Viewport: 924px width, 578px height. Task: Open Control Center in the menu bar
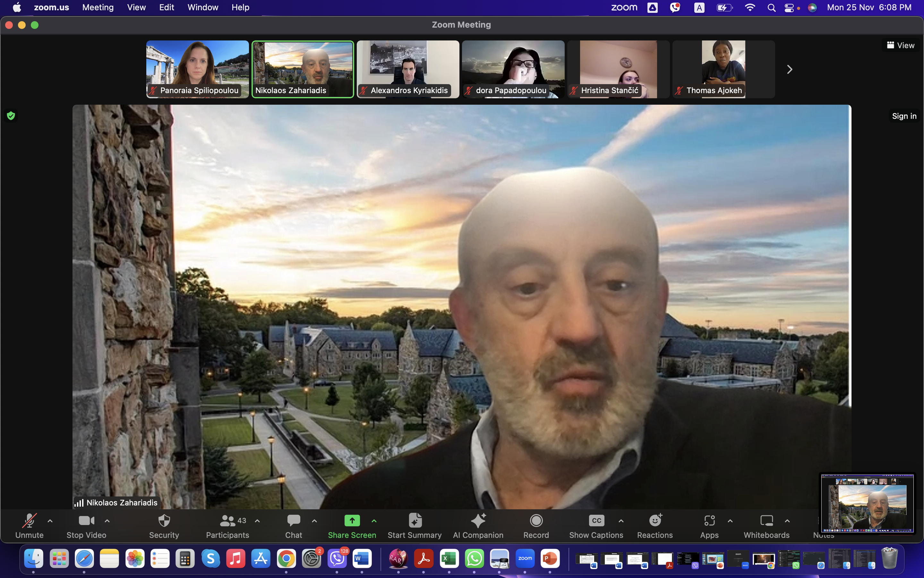click(789, 8)
